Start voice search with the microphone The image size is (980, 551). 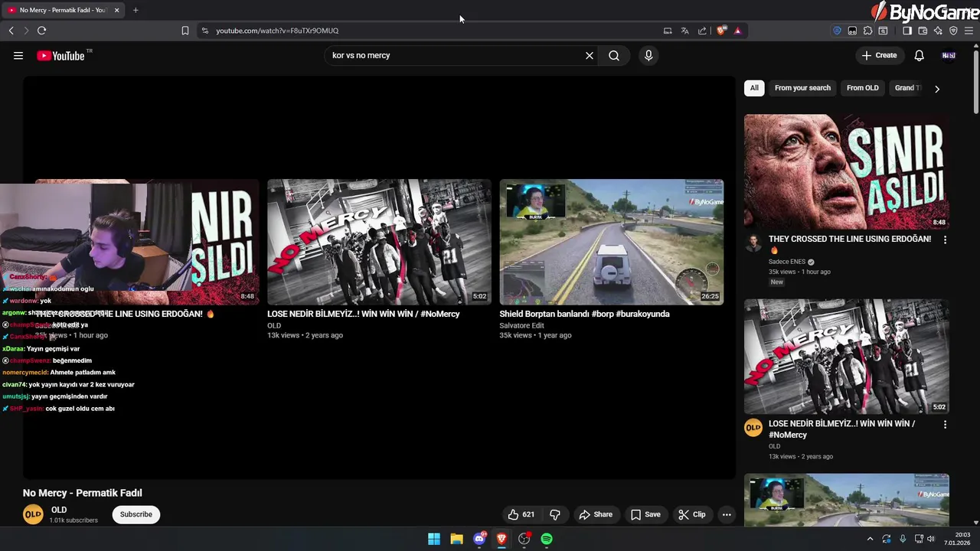(x=648, y=55)
